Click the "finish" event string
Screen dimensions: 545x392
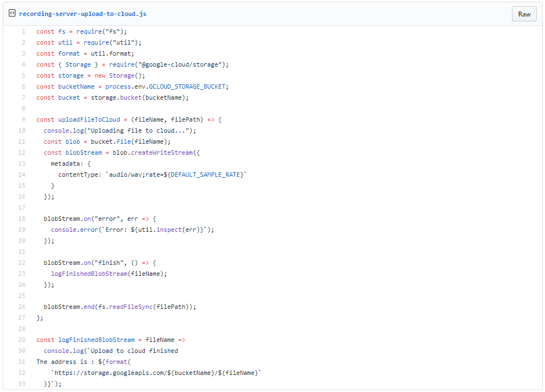pos(109,263)
